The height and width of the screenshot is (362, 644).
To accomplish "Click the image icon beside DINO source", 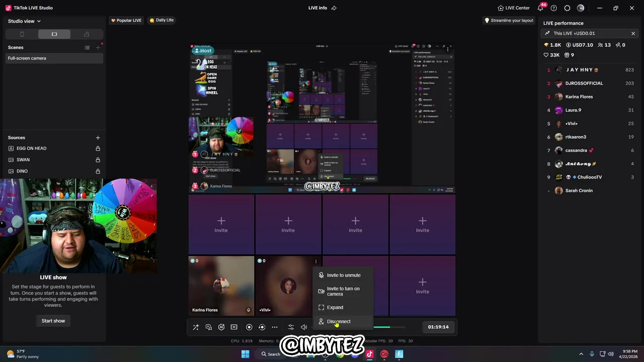I will click(11, 171).
